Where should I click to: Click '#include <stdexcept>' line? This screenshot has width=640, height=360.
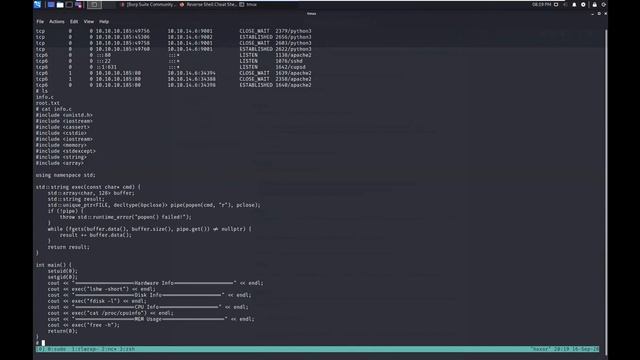66,151
